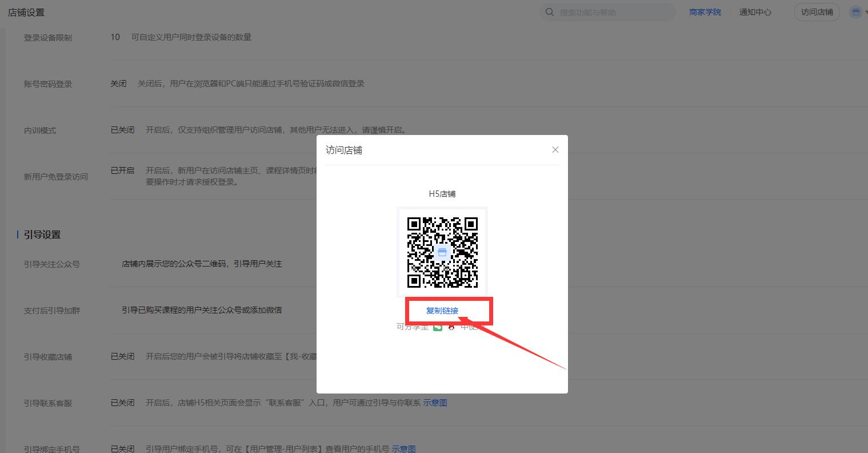868x453 pixels.
Task: Click the 店铺设置 page title
Action: [26, 12]
